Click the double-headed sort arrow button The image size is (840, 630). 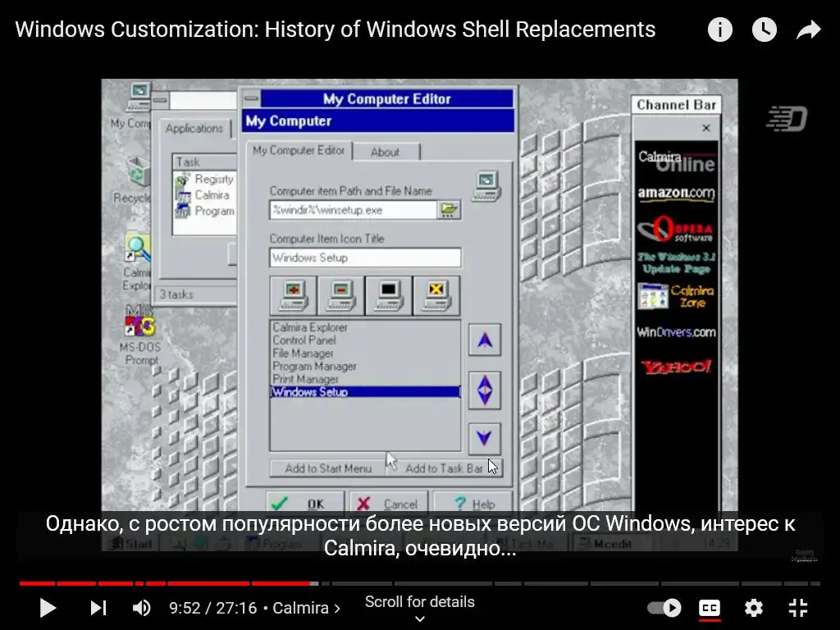485,390
